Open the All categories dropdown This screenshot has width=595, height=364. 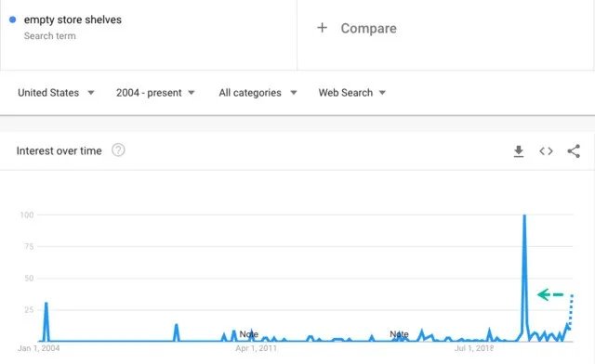(x=258, y=93)
